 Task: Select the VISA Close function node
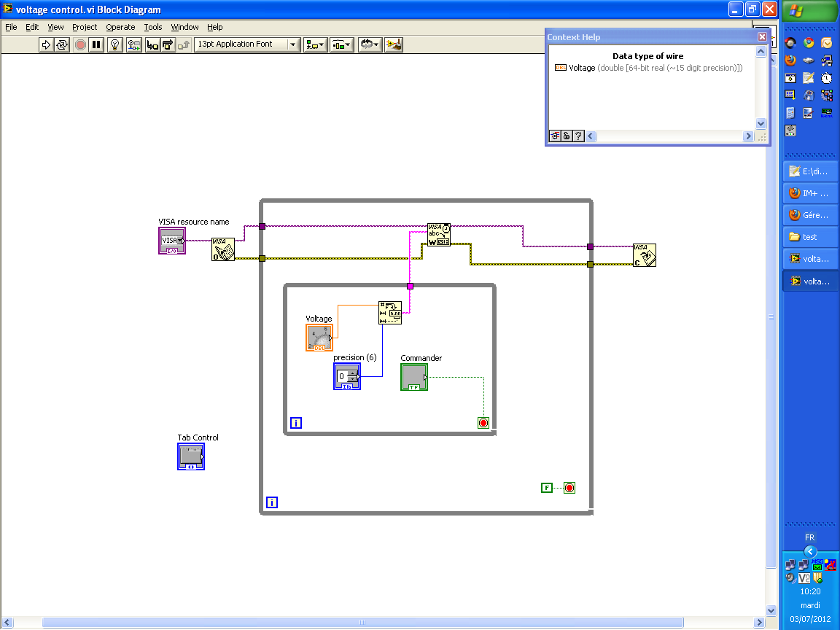click(x=645, y=255)
